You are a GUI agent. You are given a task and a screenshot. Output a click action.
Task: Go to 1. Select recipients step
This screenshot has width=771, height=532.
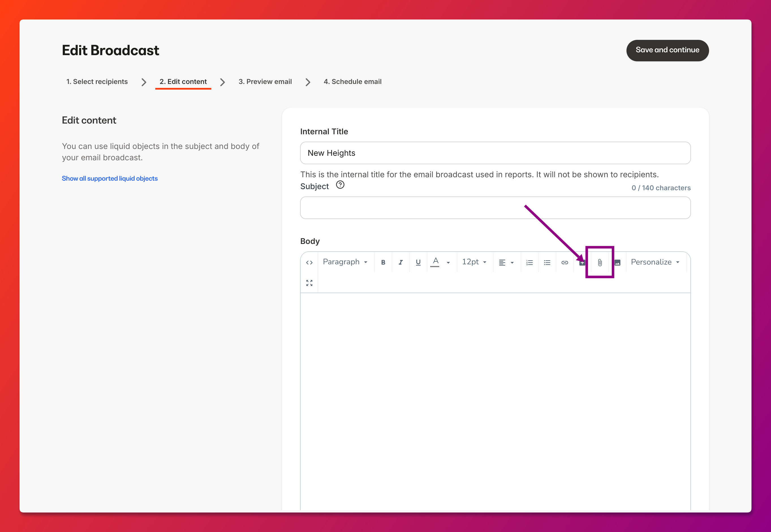[x=97, y=82]
